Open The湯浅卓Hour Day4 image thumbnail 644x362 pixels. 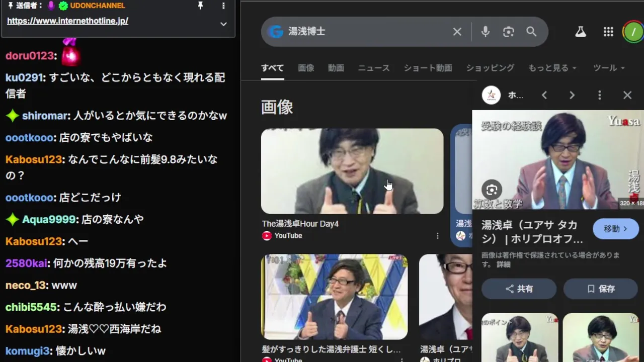click(352, 171)
